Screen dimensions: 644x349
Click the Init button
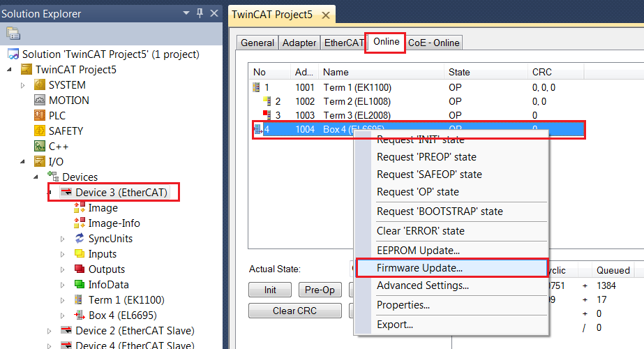pos(270,290)
